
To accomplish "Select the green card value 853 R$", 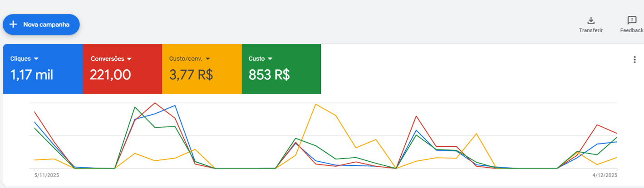I will pyautogui.click(x=269, y=75).
